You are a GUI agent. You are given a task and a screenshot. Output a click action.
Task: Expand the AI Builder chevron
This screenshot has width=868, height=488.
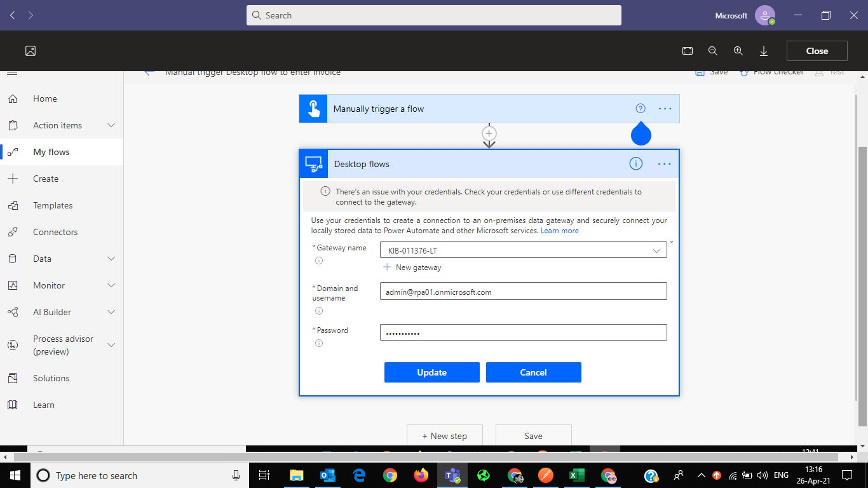pyautogui.click(x=111, y=312)
